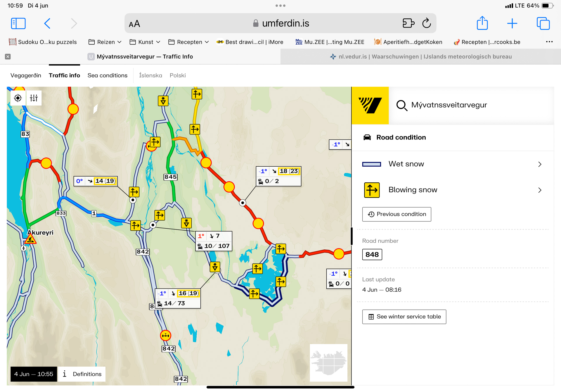This screenshot has width=561, height=392.
Task: Switch language to Íslenska
Action: click(x=150, y=75)
